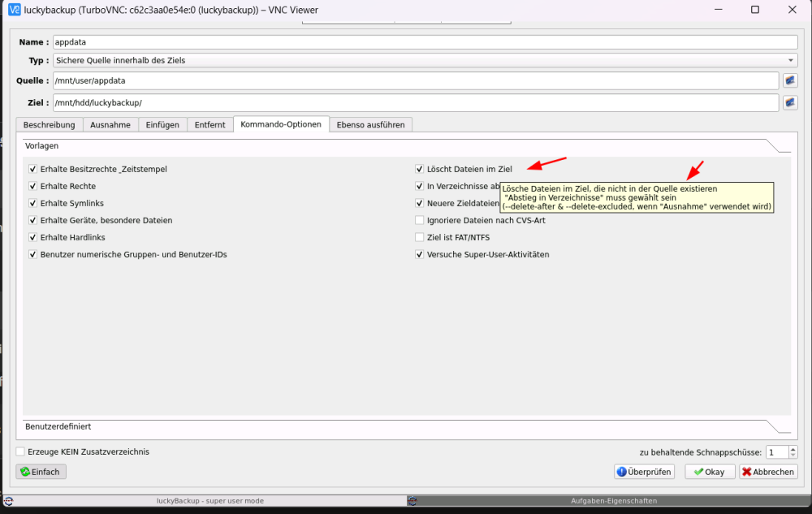Click luckyBackup - super user mode taskbar entry
The height and width of the screenshot is (514, 812).
tap(210, 500)
